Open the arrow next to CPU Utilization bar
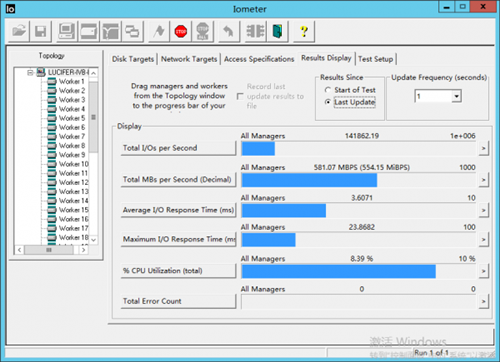The width and height of the screenshot is (500, 362). pyautogui.click(x=483, y=271)
